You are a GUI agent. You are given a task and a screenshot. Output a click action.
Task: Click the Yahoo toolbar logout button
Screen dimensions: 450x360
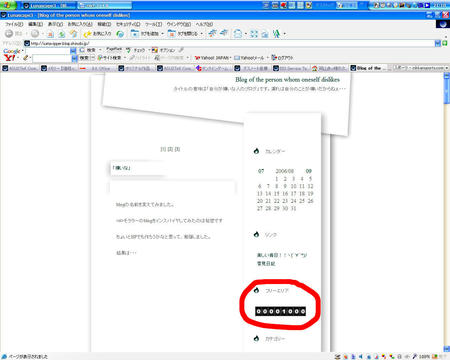(x=283, y=58)
